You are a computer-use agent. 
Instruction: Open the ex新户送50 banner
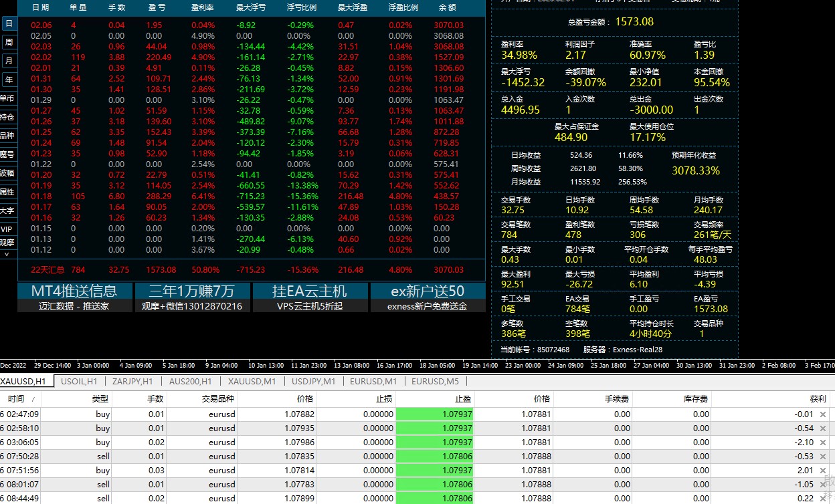pos(428,291)
